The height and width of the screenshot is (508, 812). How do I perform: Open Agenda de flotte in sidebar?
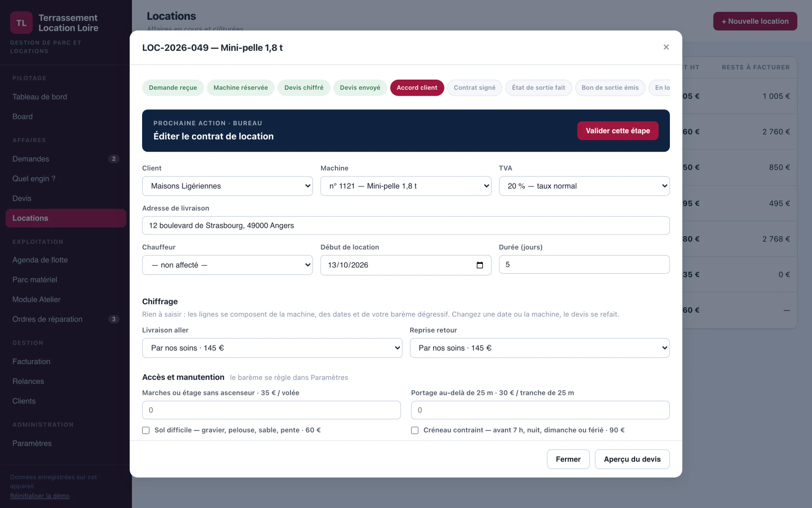66,260
